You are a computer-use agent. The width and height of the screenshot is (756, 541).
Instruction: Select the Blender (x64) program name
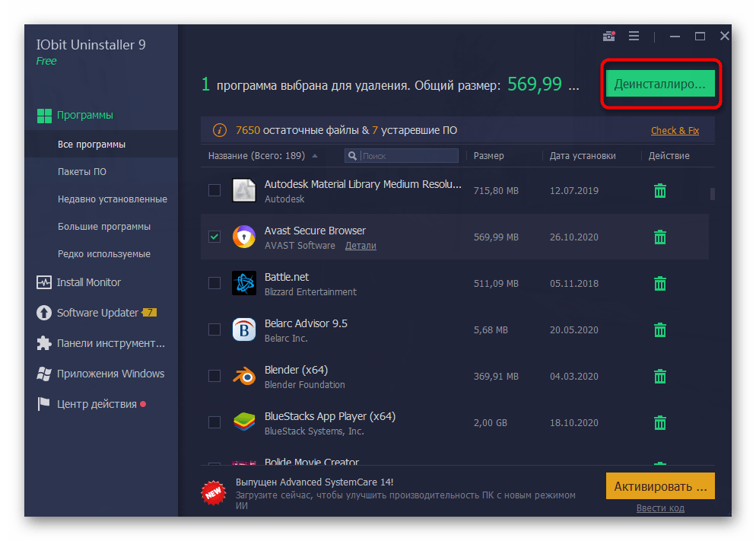pyautogui.click(x=296, y=370)
